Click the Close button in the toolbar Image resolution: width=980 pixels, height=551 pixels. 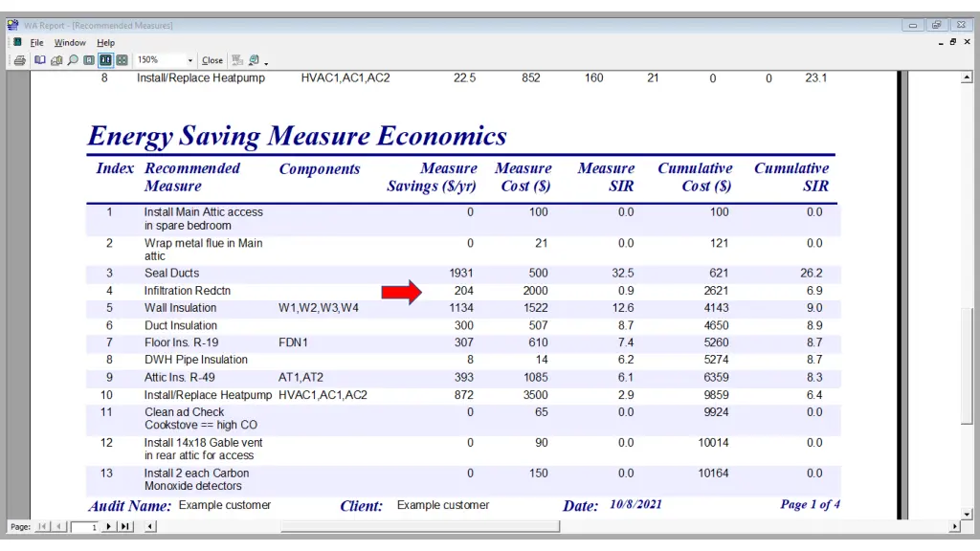[x=212, y=60]
